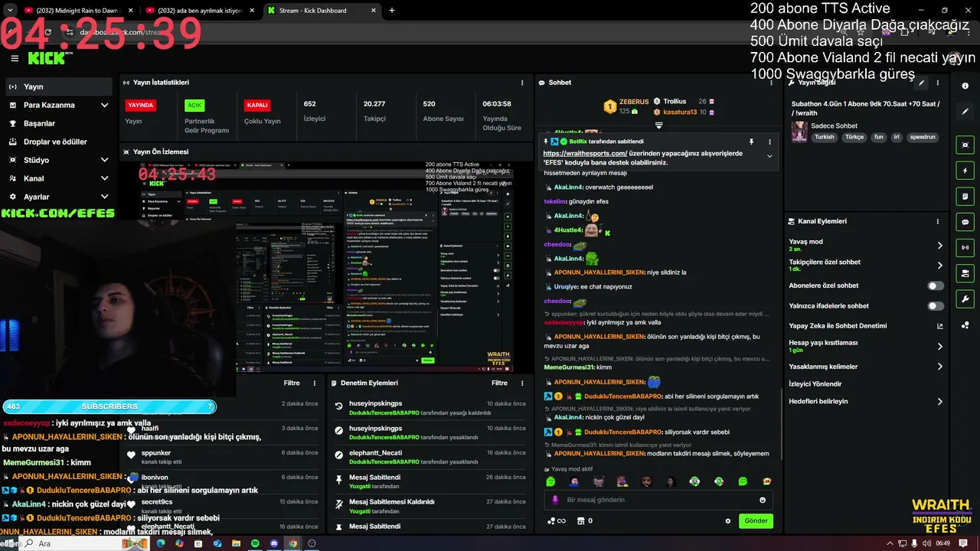Open taskbar volume control
The image size is (980, 551).
[927, 543]
